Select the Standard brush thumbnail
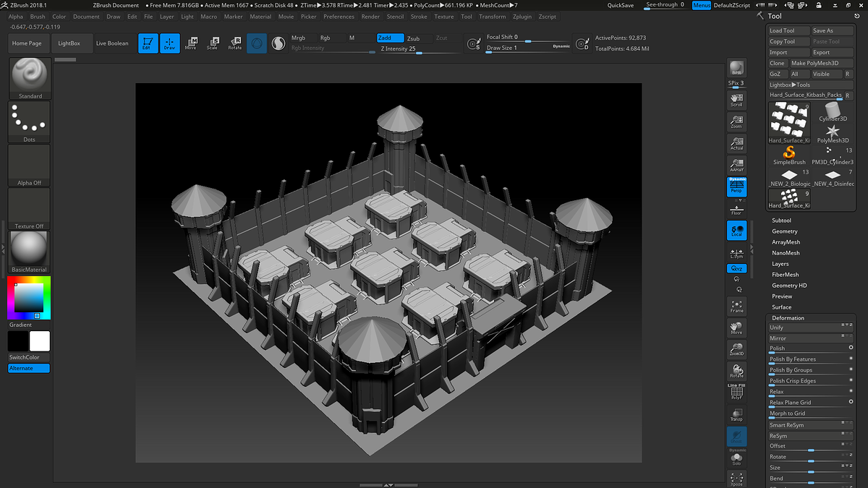The width and height of the screenshot is (868, 488). (30, 77)
